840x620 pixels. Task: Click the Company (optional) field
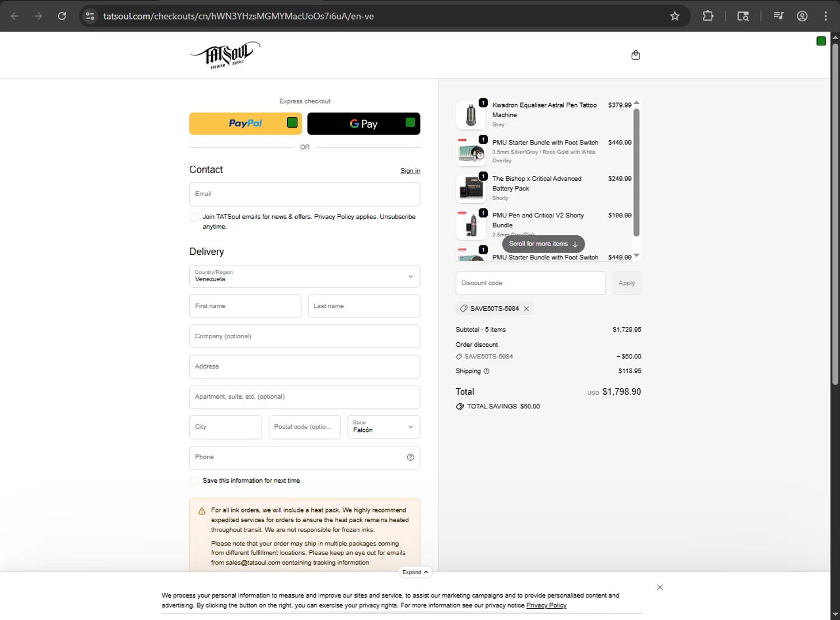click(x=305, y=337)
